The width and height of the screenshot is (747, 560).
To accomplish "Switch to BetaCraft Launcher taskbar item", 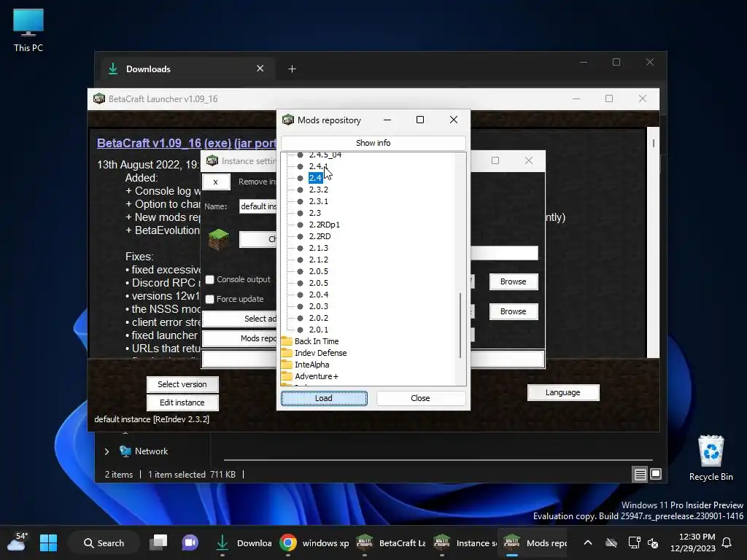I will pyautogui.click(x=392, y=542).
